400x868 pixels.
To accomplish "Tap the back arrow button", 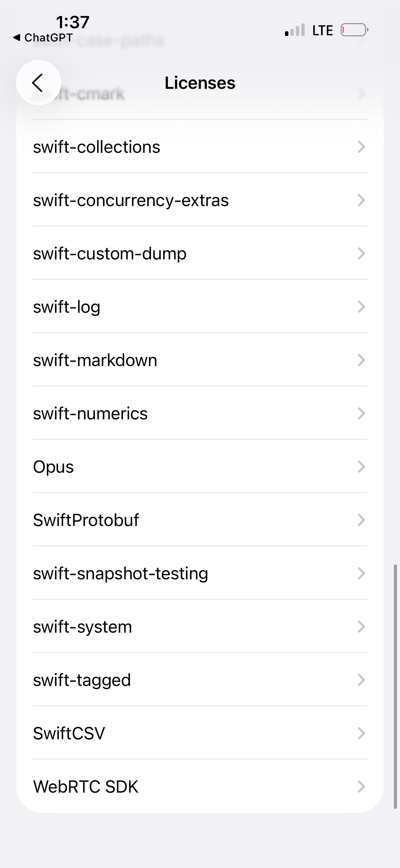I will pos(38,83).
